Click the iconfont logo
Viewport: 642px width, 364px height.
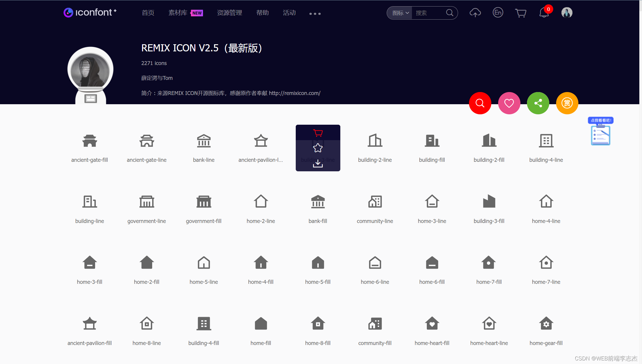90,12
